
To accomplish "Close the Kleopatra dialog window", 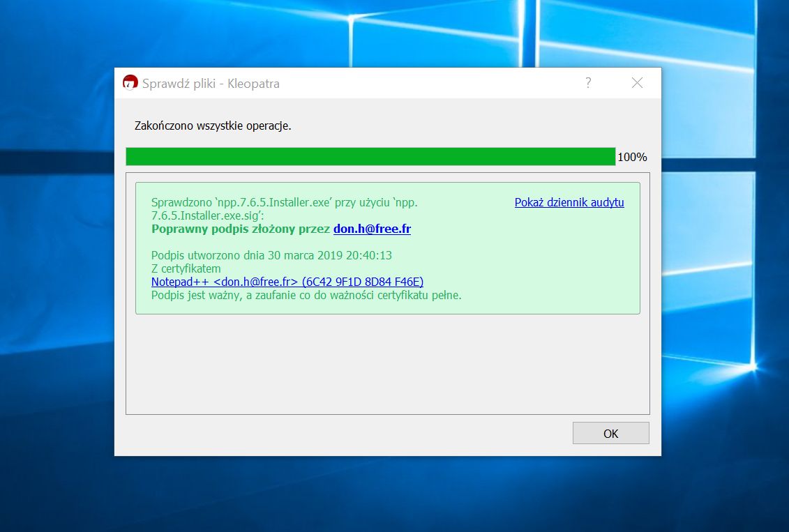I will (637, 83).
